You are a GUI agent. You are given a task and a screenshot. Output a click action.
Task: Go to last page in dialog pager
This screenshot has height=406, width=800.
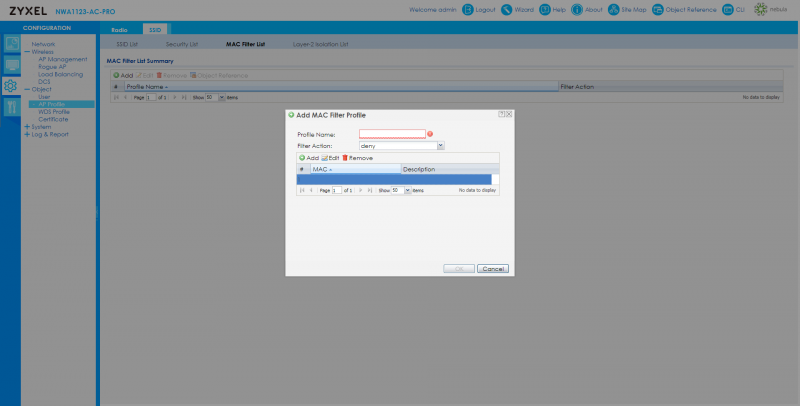click(369, 190)
